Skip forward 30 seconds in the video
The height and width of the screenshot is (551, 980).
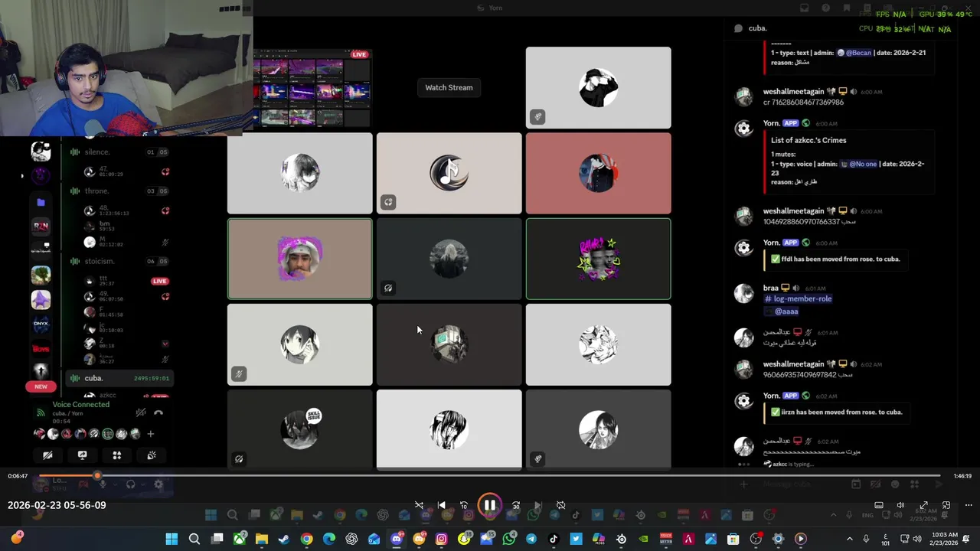(x=515, y=505)
